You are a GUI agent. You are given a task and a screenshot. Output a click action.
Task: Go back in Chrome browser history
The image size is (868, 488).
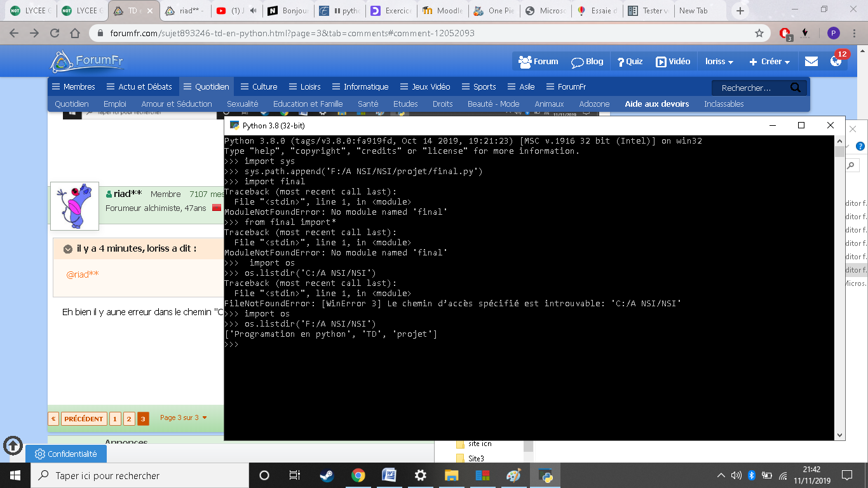click(x=14, y=33)
